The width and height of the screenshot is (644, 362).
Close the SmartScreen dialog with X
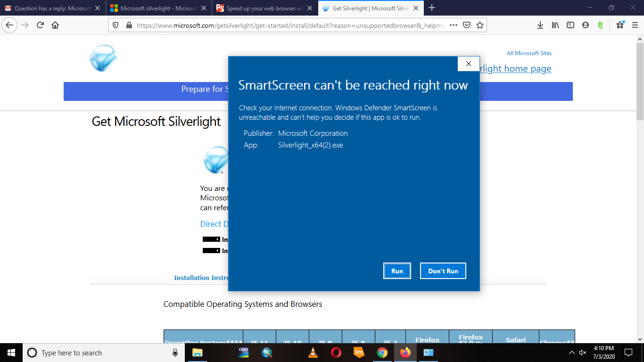[x=468, y=64]
